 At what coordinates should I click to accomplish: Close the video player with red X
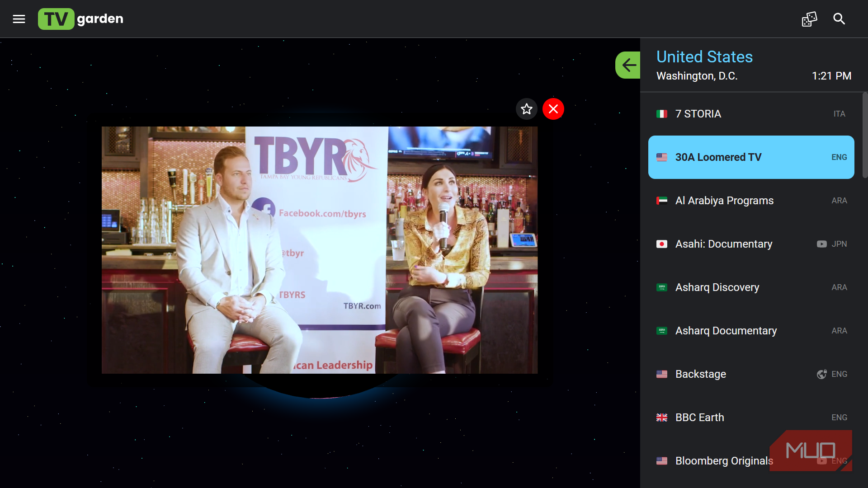tap(553, 109)
